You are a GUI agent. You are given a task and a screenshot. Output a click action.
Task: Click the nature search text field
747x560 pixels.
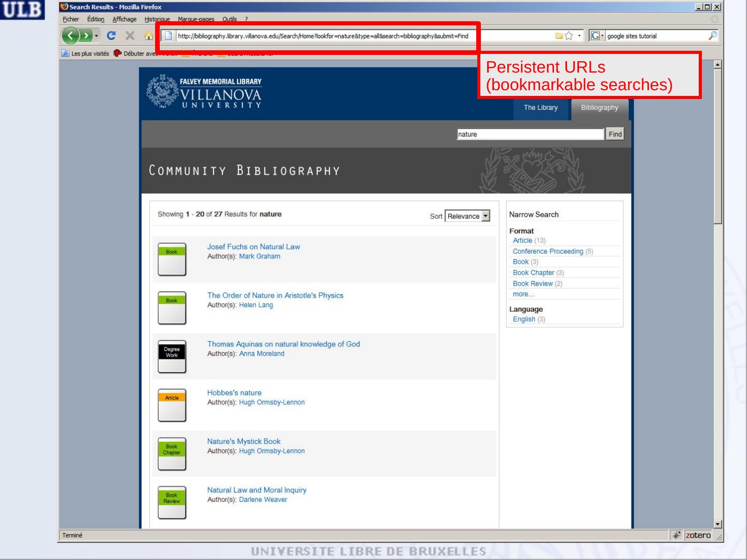[x=530, y=134]
